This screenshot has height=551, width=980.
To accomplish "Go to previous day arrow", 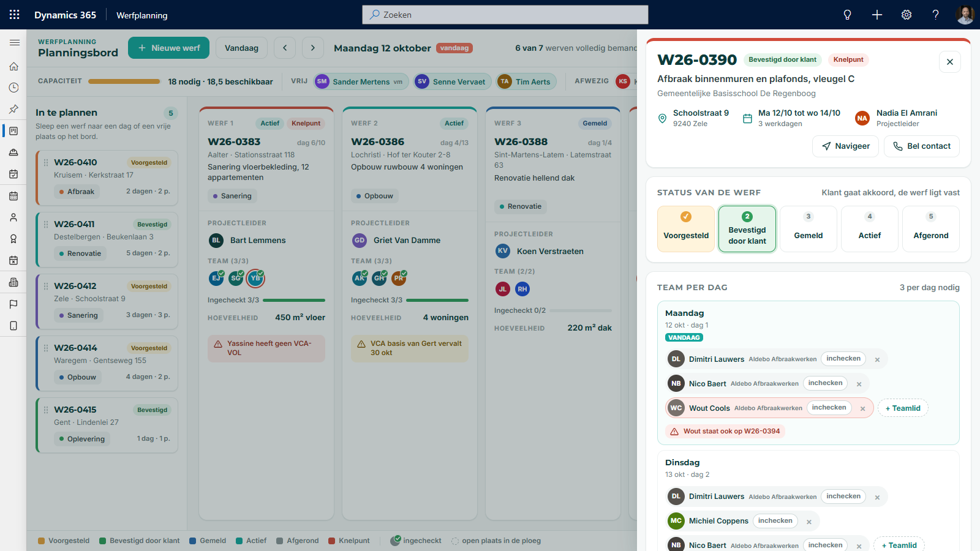I will pyautogui.click(x=285, y=48).
